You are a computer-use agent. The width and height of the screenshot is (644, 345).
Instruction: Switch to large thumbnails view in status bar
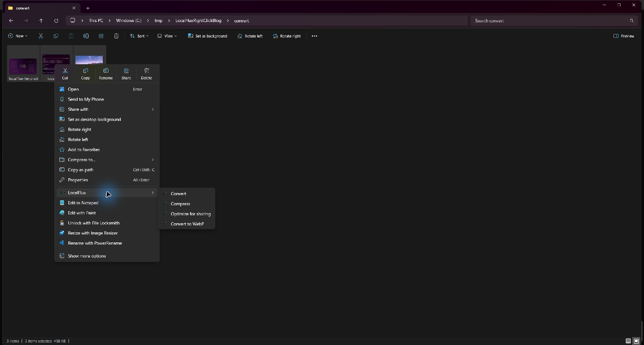point(636,341)
